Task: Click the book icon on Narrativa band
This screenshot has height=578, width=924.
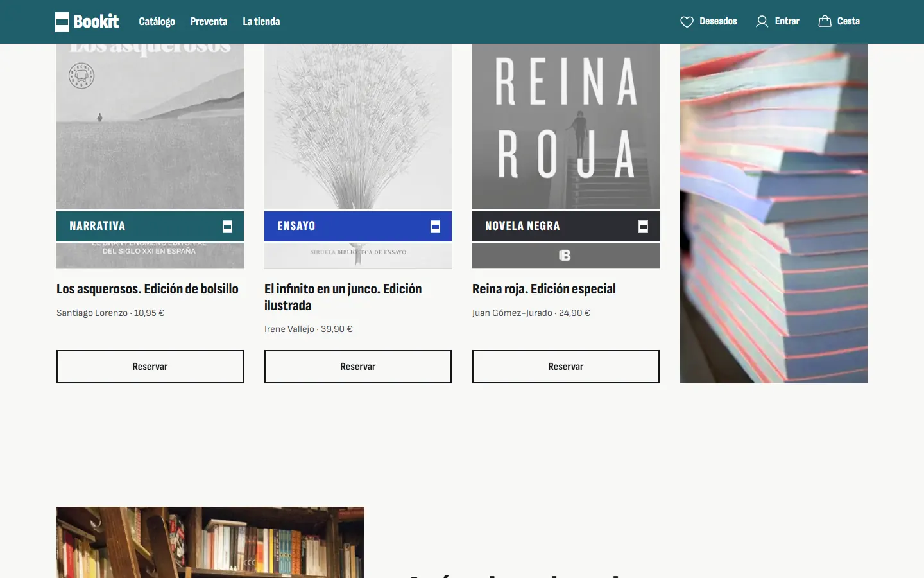Action: [227, 226]
